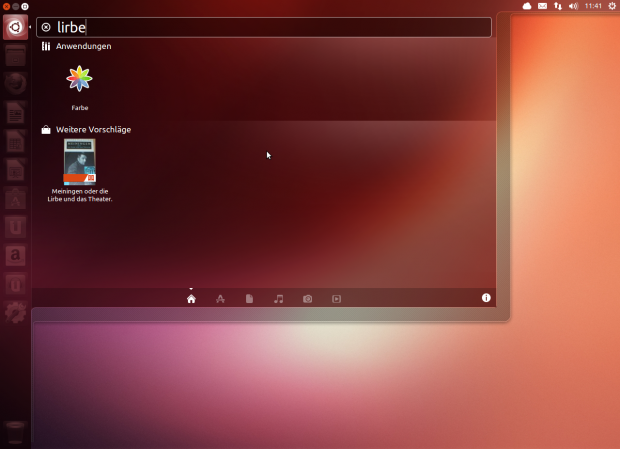Click the Ubuntu Dash home button in launcher

pyautogui.click(x=15, y=27)
